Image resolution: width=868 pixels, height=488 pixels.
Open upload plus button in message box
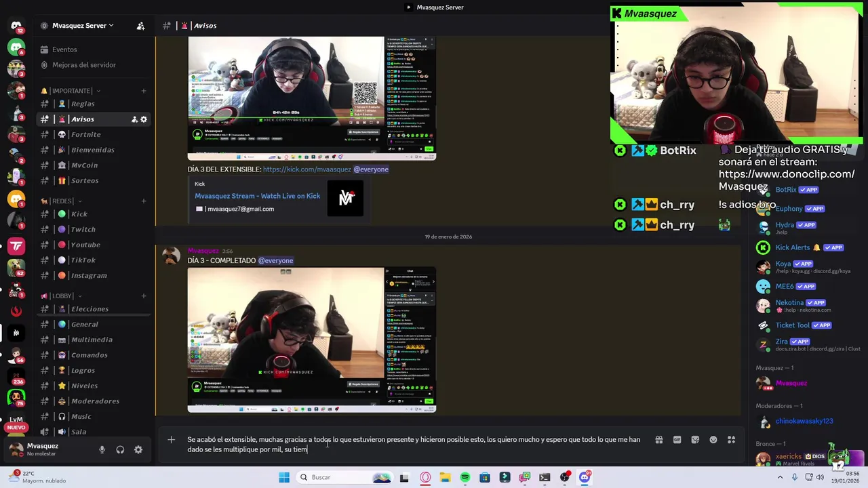[x=171, y=440]
